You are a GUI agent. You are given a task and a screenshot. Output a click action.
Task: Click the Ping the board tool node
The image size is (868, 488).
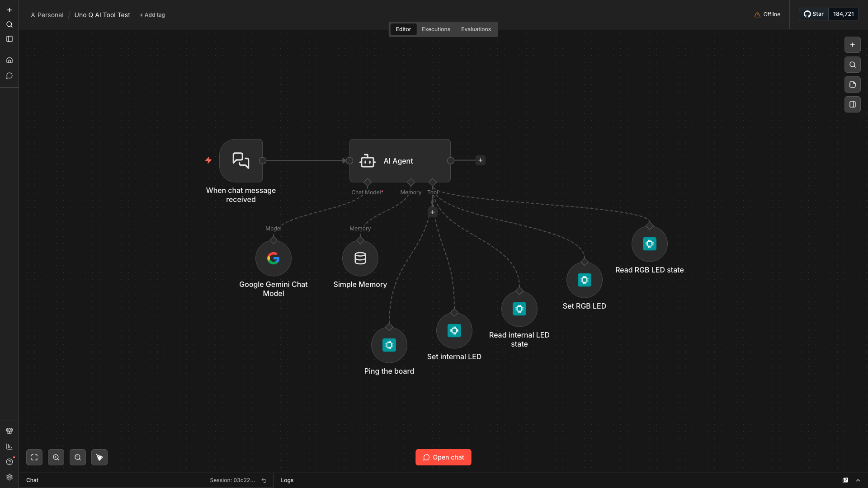click(389, 345)
